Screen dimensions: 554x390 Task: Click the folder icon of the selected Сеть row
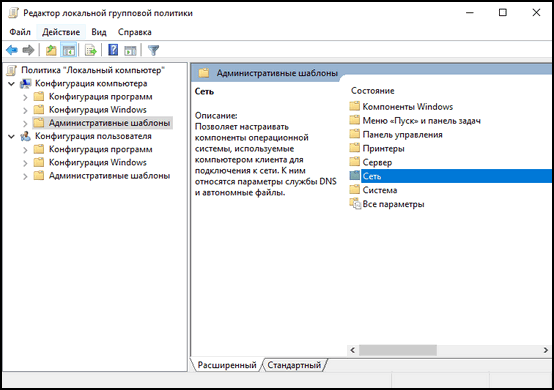click(354, 176)
